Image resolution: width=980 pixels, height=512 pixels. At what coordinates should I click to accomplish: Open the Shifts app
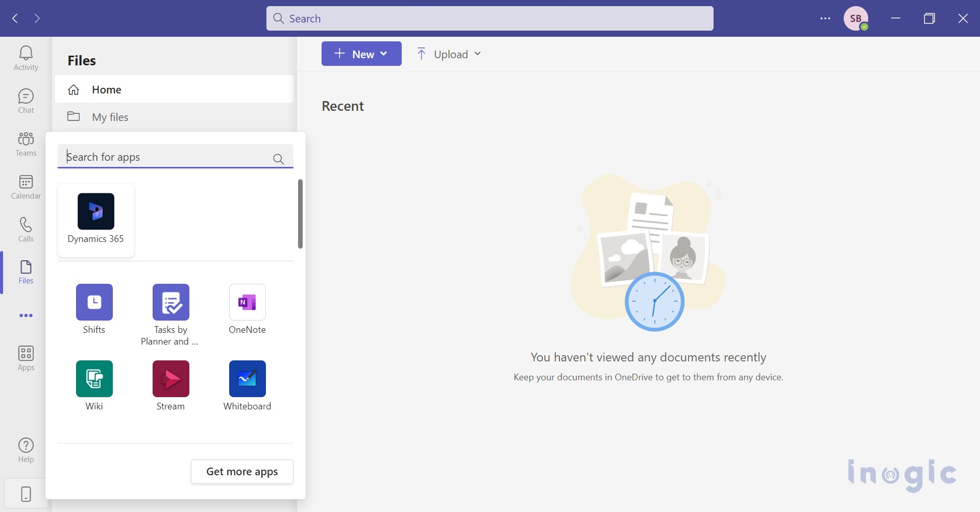[x=94, y=309]
